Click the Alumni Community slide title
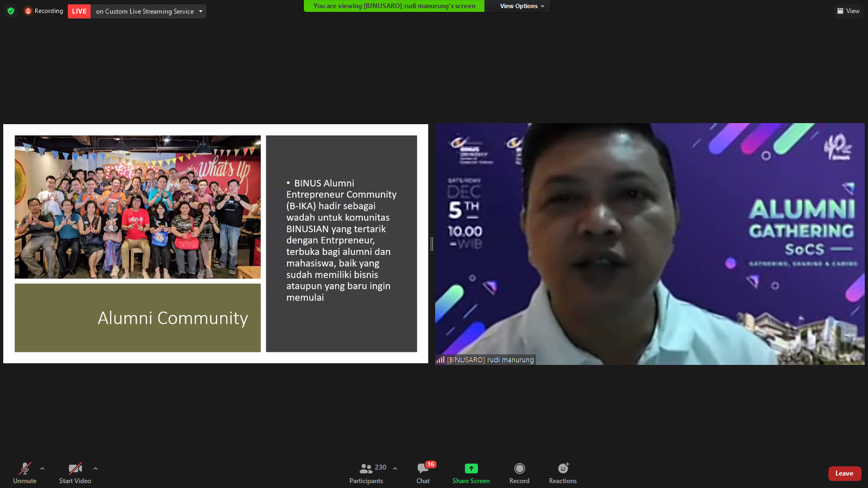Image resolution: width=868 pixels, height=488 pixels. (x=173, y=318)
